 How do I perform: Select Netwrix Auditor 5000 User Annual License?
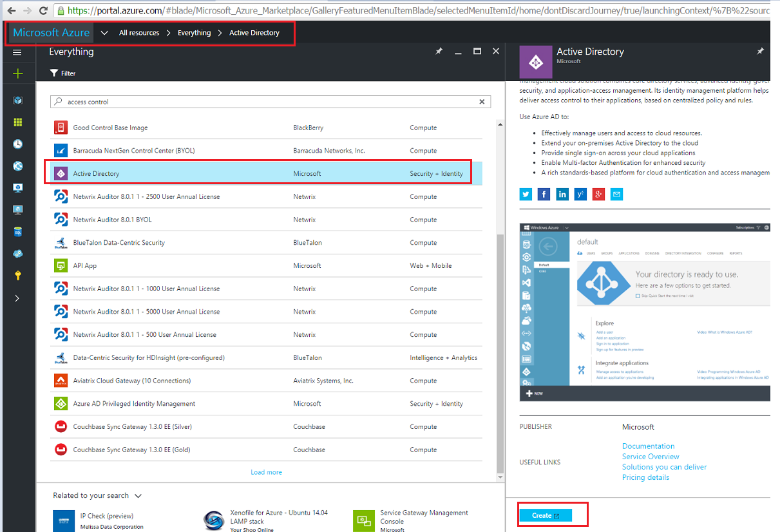tap(266, 312)
